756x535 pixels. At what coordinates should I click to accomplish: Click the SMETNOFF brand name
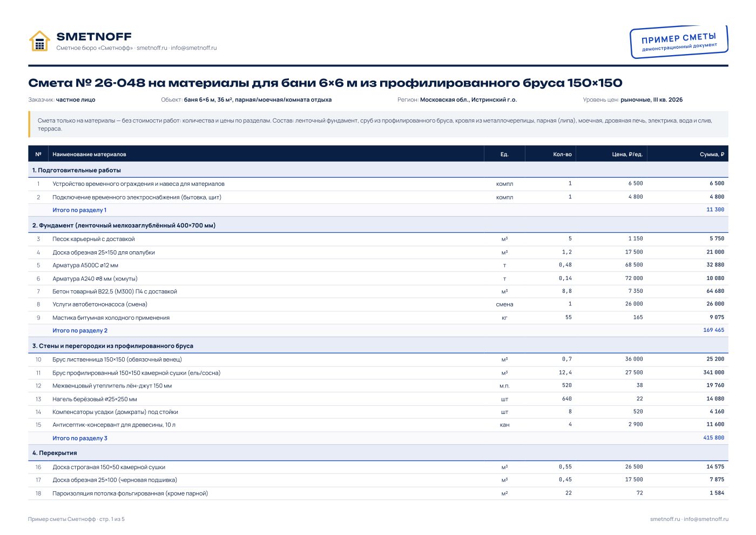[94, 37]
